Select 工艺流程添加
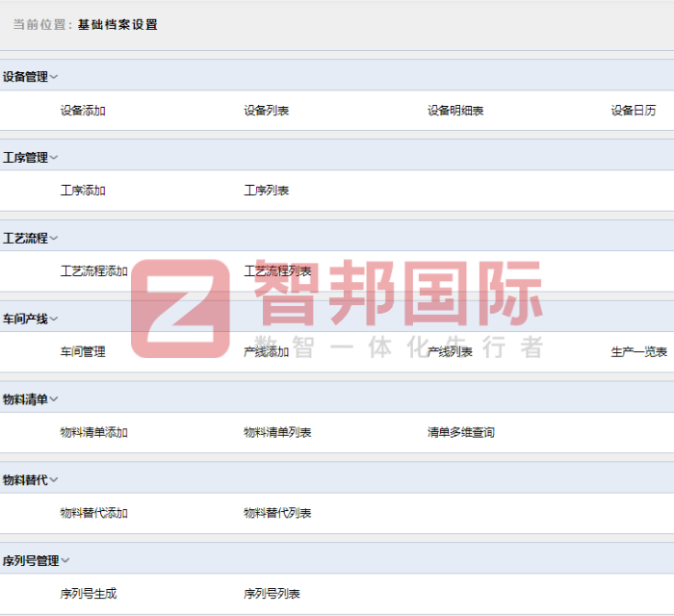This screenshot has height=616, width=674. click(93, 271)
